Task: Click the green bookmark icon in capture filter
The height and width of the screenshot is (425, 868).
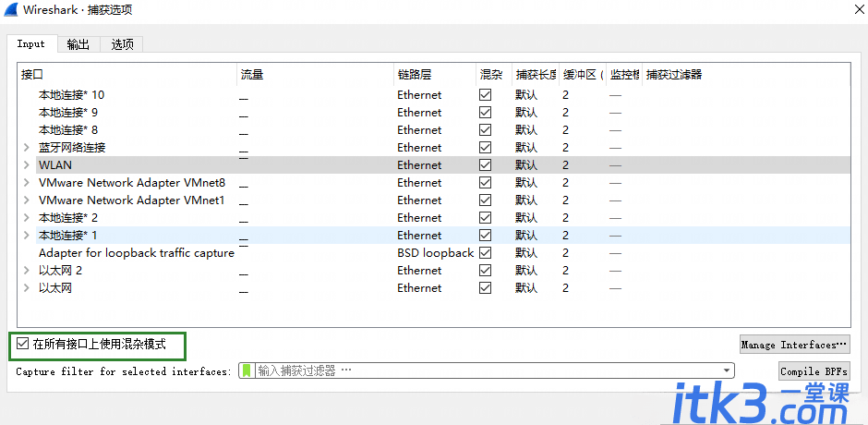Action: coord(247,370)
